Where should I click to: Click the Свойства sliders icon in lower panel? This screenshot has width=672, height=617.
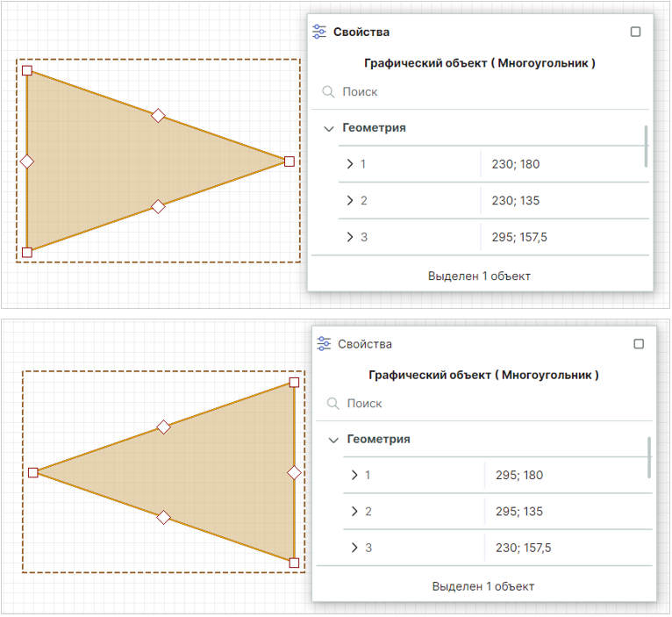[325, 344]
